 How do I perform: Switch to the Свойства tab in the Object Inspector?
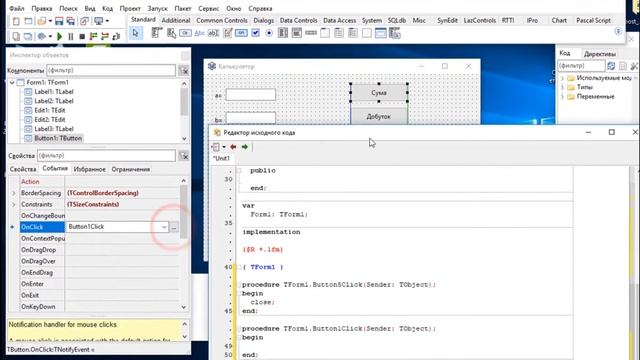23,169
